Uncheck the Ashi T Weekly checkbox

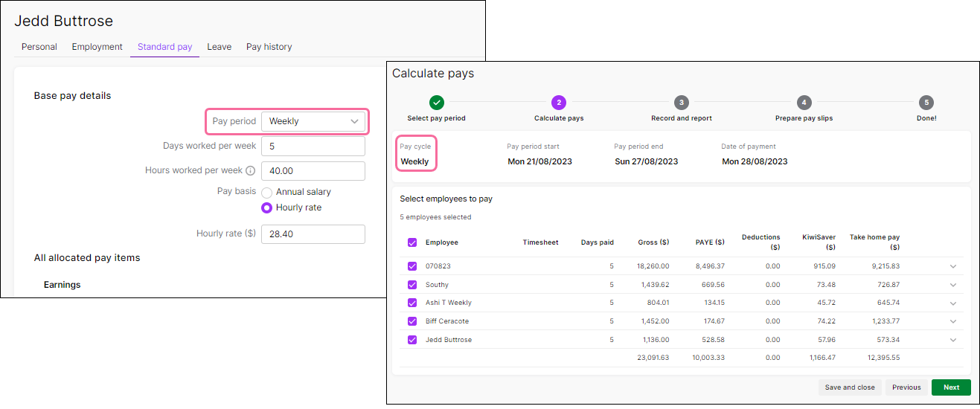click(412, 303)
